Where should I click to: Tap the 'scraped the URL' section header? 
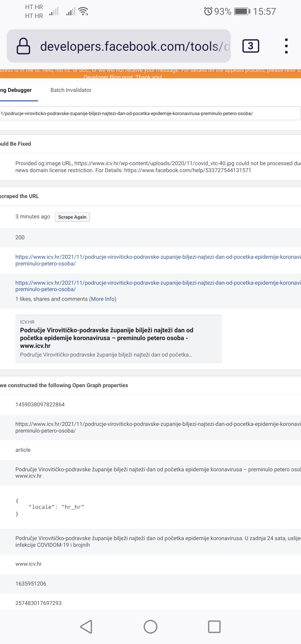pyautogui.click(x=20, y=196)
